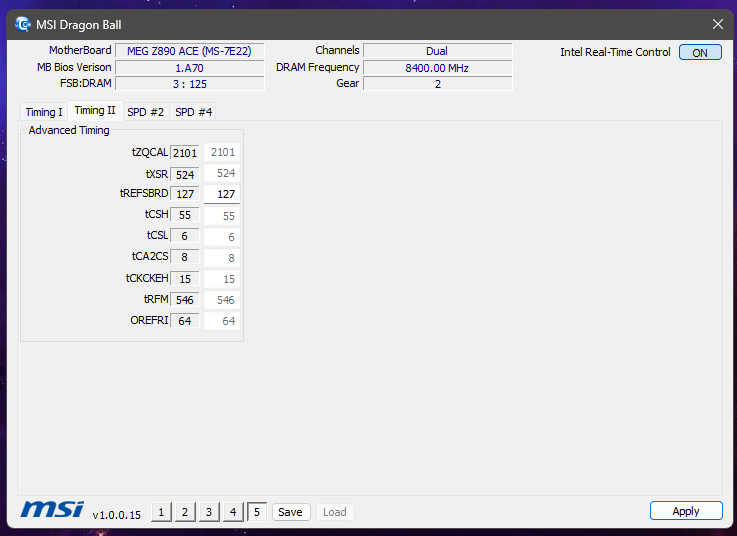Click the MotherBoard MEG Z890 ACE field
This screenshot has height=536, width=737.
[189, 51]
